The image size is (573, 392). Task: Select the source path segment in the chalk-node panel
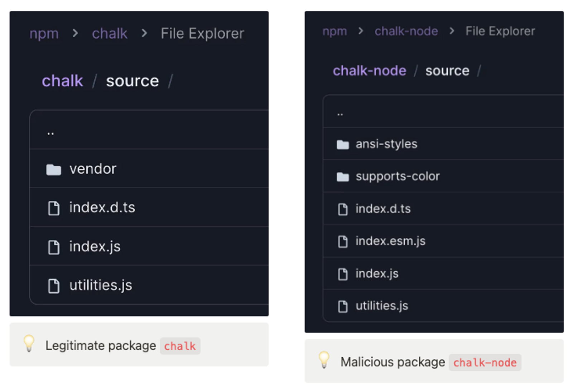pos(447,71)
